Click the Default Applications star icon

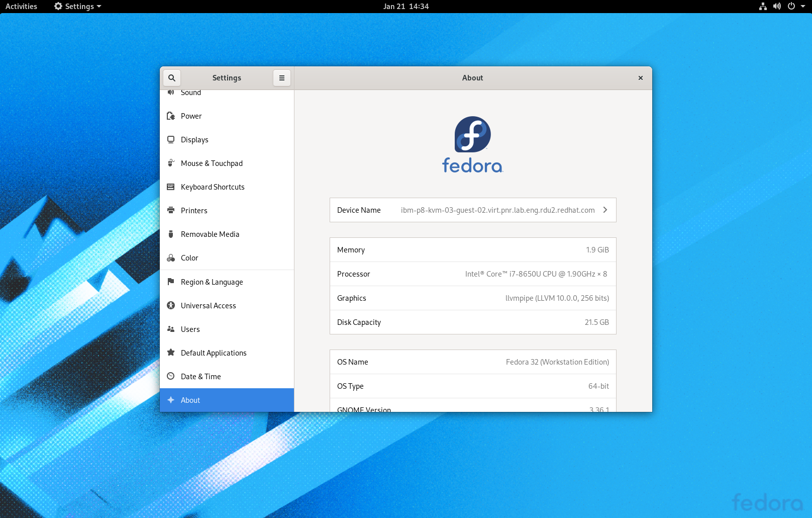[x=171, y=353]
